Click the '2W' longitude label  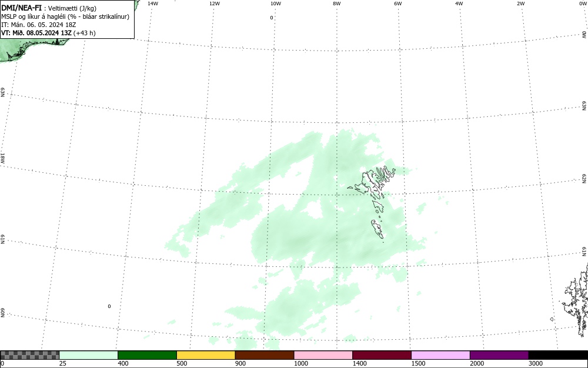[x=520, y=4]
